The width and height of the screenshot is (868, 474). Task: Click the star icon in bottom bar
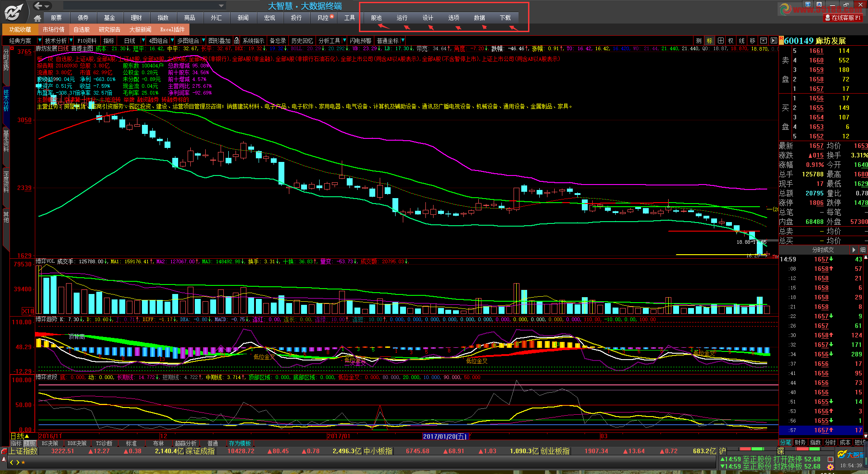[x=23, y=462]
